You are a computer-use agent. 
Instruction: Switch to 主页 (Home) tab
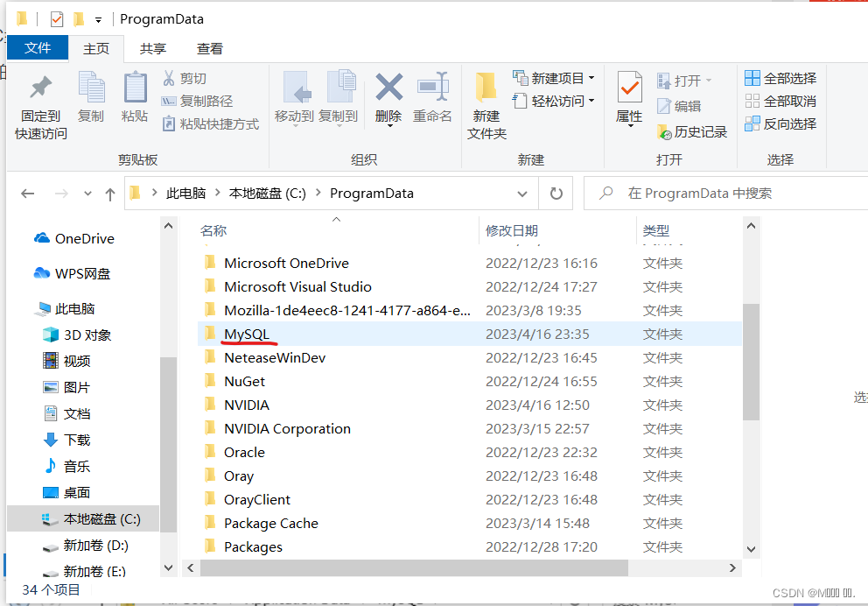coord(96,49)
